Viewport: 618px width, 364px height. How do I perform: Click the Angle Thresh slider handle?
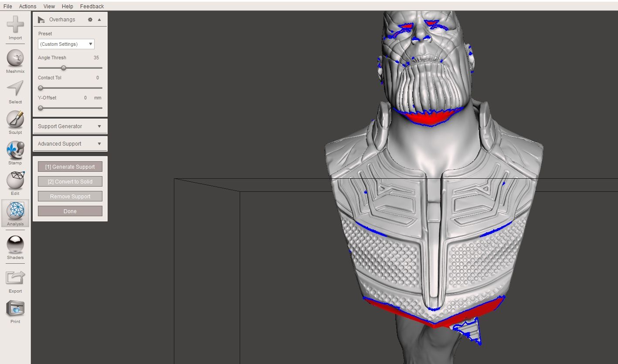[x=64, y=68]
